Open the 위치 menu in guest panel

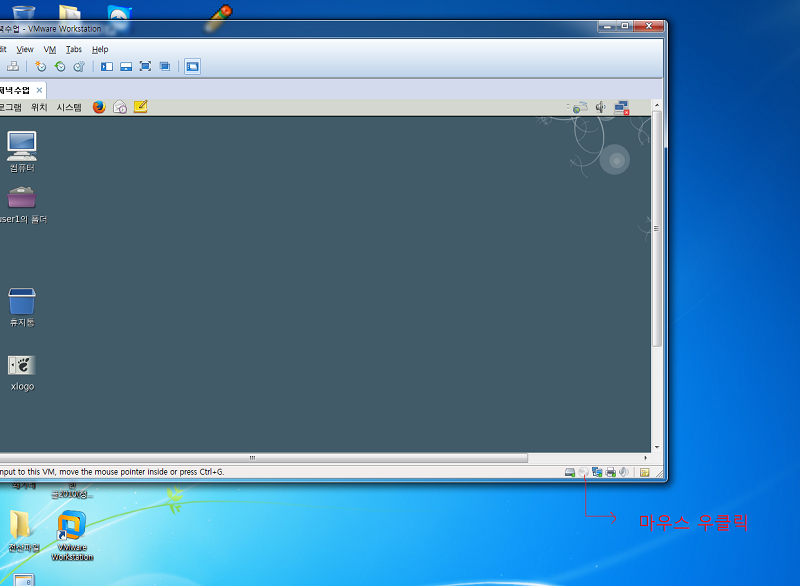click(39, 107)
